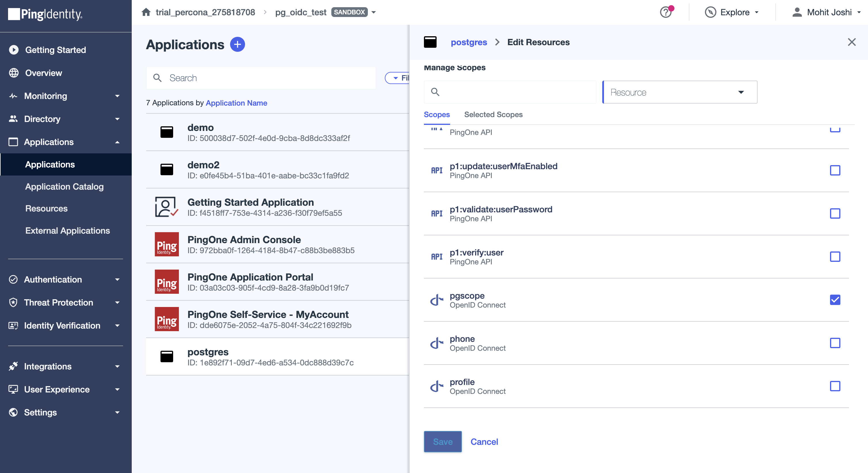Open the help question mark icon

click(666, 12)
